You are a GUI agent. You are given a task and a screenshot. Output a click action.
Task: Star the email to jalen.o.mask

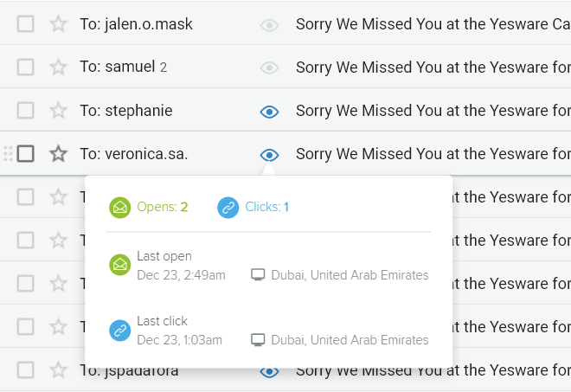point(58,24)
